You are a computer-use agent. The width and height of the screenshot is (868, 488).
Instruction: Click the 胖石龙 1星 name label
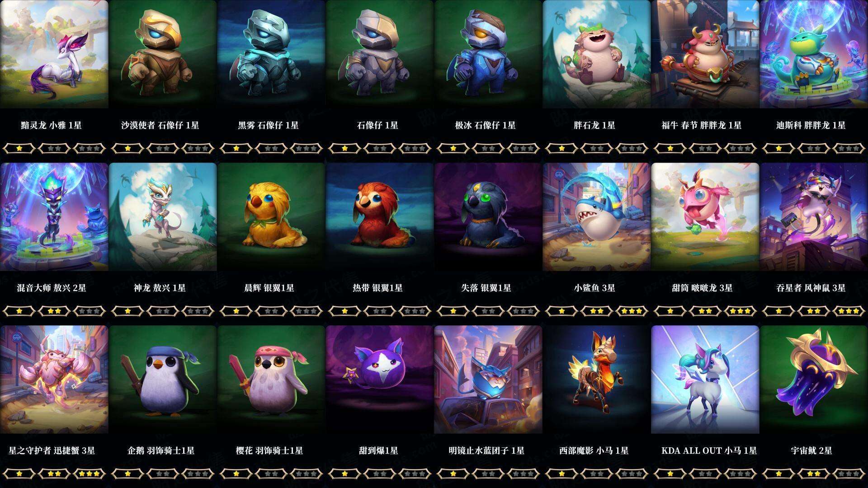point(594,125)
